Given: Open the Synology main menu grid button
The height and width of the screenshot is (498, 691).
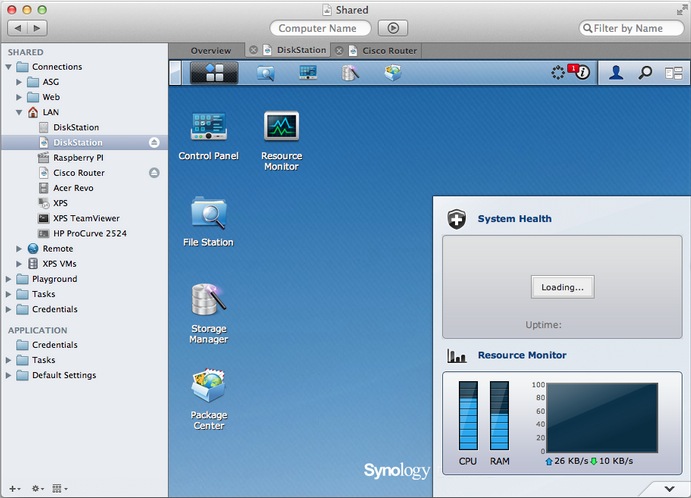Looking at the screenshot, I should click(213, 73).
